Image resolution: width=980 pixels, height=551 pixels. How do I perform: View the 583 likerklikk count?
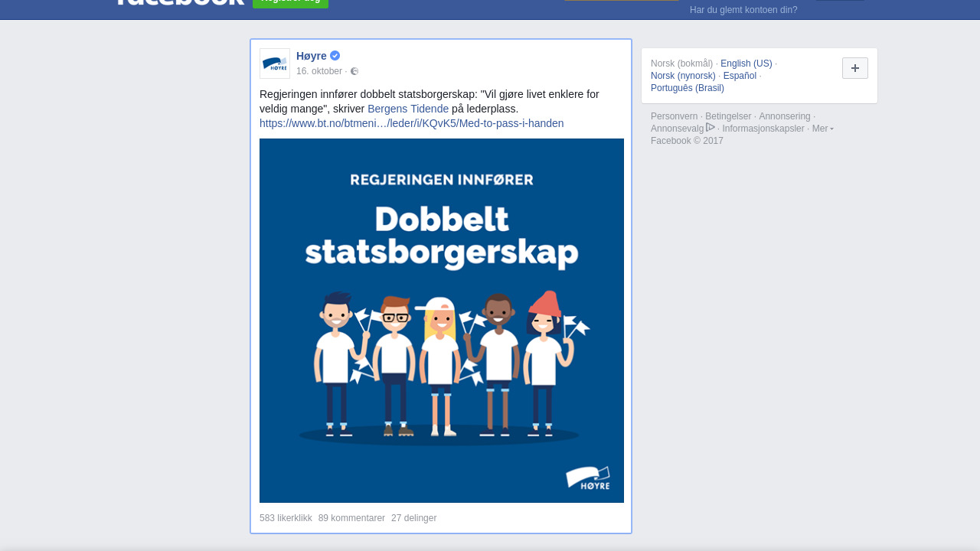click(x=286, y=518)
